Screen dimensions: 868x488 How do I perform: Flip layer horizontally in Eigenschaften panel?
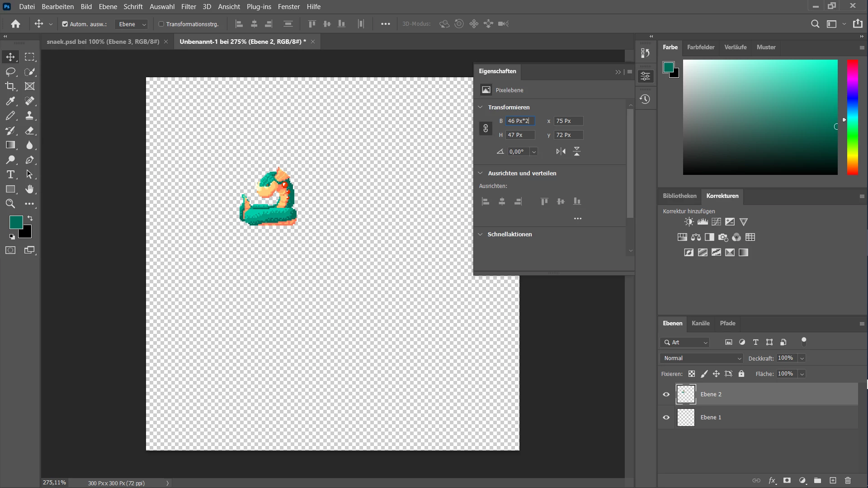(561, 151)
